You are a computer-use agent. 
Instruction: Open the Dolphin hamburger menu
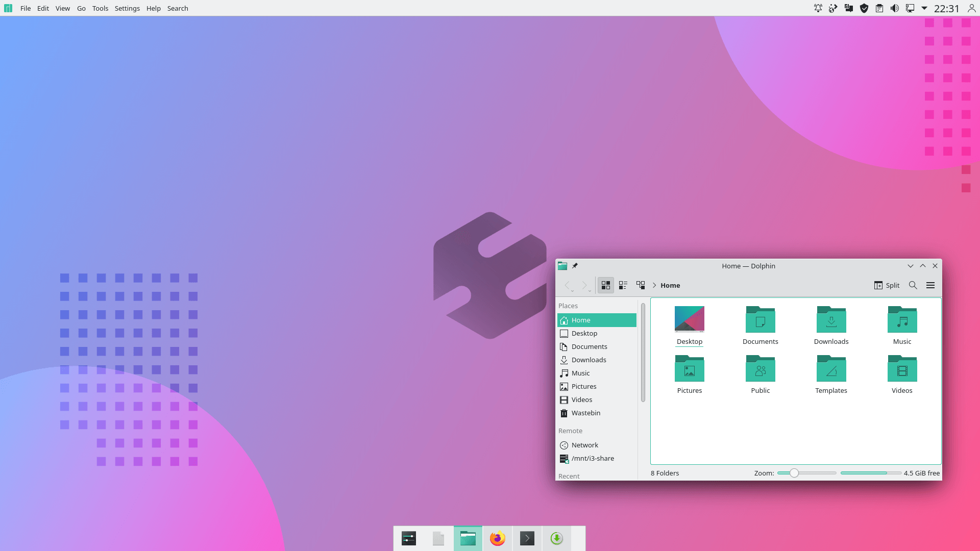point(930,285)
